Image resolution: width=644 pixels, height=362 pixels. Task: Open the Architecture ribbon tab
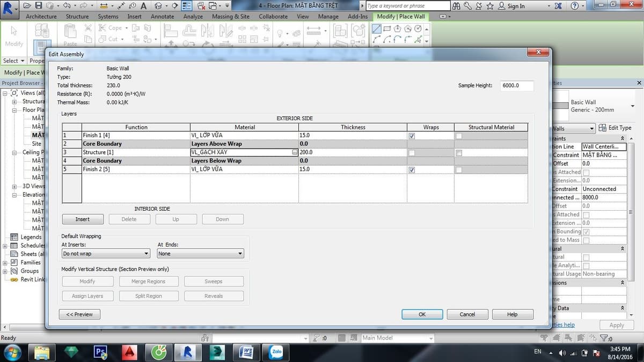(41, 16)
